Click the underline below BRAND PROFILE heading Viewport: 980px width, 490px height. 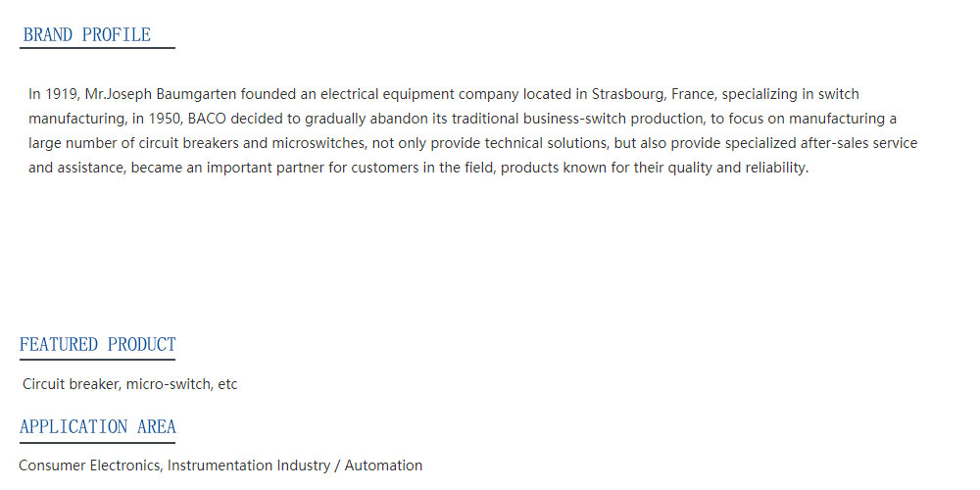coord(97,47)
